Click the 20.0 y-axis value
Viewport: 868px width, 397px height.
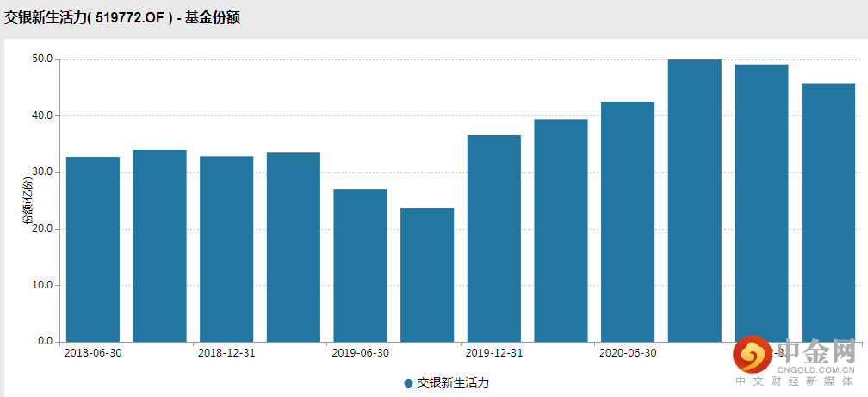coord(43,228)
